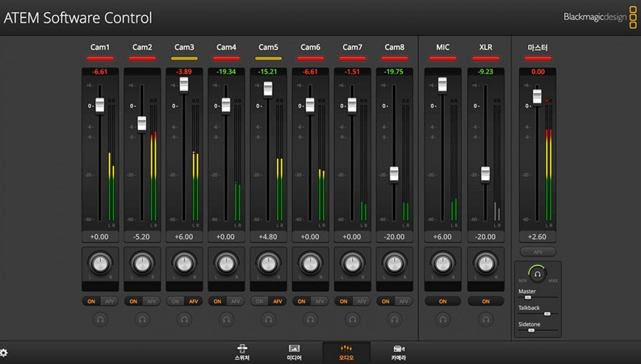Turn off the Cam1 ON button

pyautogui.click(x=91, y=301)
